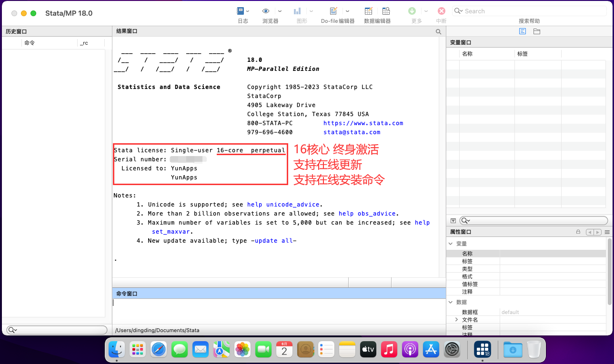Open System Preferences in the Dock

tap(452, 350)
